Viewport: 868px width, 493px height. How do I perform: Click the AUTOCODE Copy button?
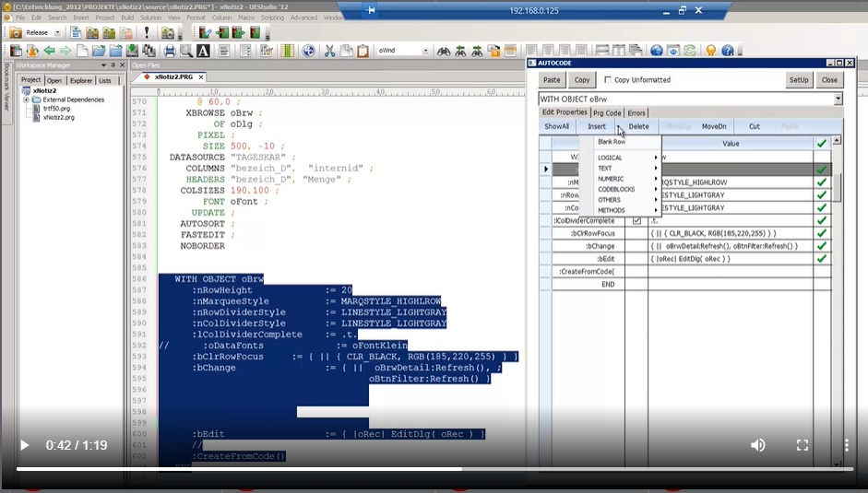click(582, 79)
